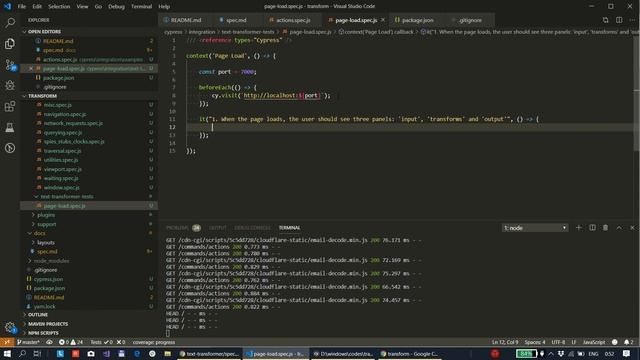Maximize the panel with up chevron
The width and height of the screenshot is (640, 360).
pyautogui.click(x=619, y=228)
